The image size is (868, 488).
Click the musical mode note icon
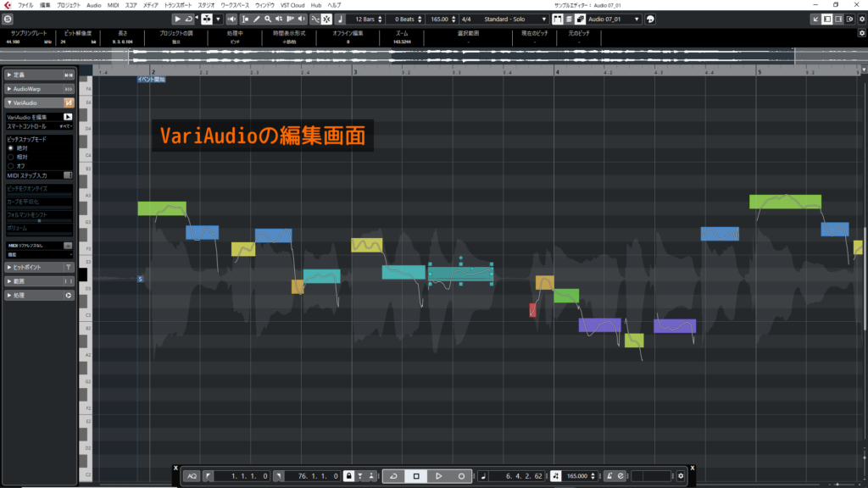(340, 19)
